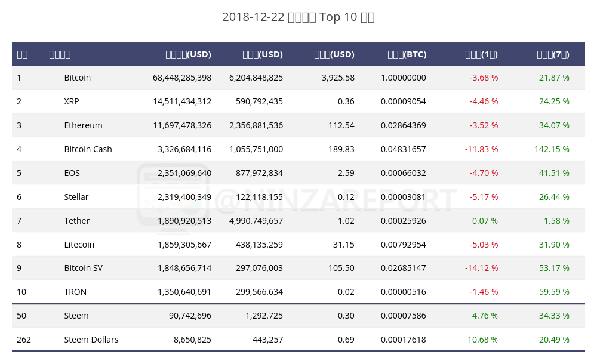Click Steem Dollars 1-day change 10.68 %

[482, 340]
